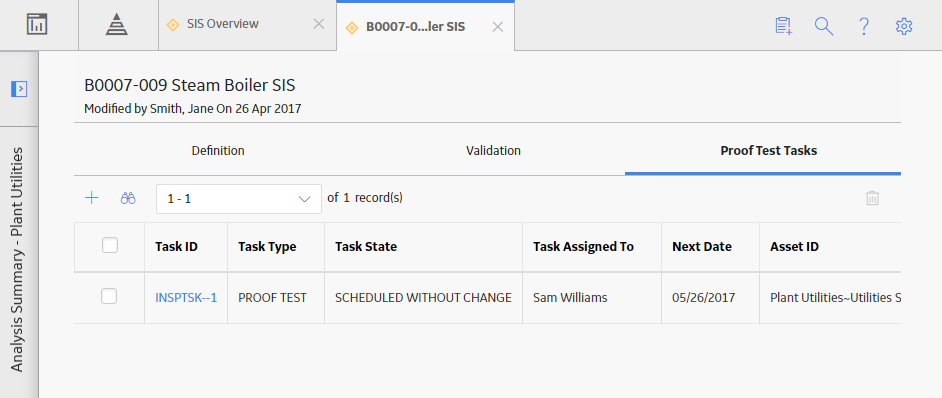Open the 1 - 1 records dropdown

point(239,199)
